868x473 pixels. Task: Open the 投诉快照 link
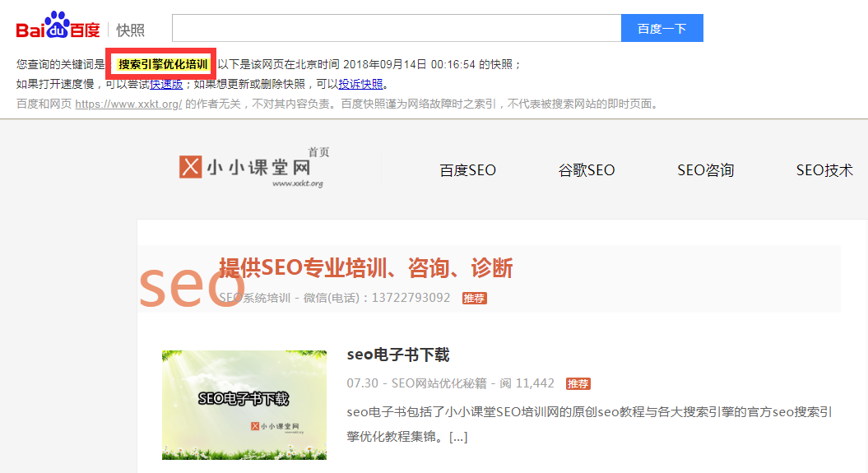pyautogui.click(x=360, y=84)
